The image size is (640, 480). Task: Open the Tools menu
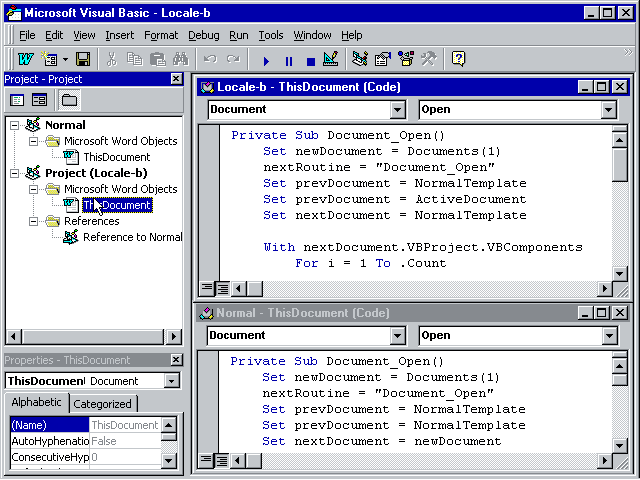(x=271, y=36)
